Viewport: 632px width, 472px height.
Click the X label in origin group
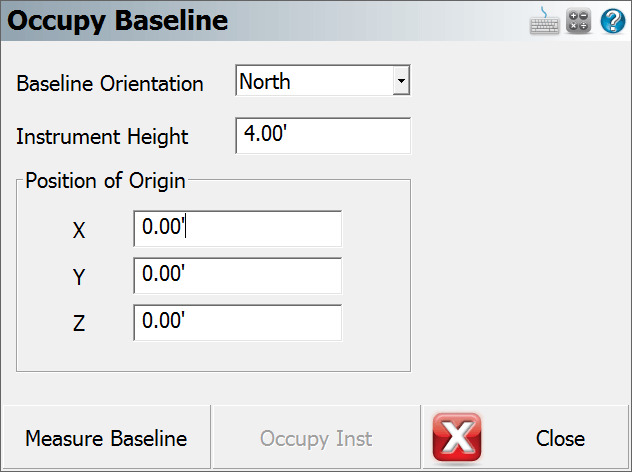tap(79, 231)
